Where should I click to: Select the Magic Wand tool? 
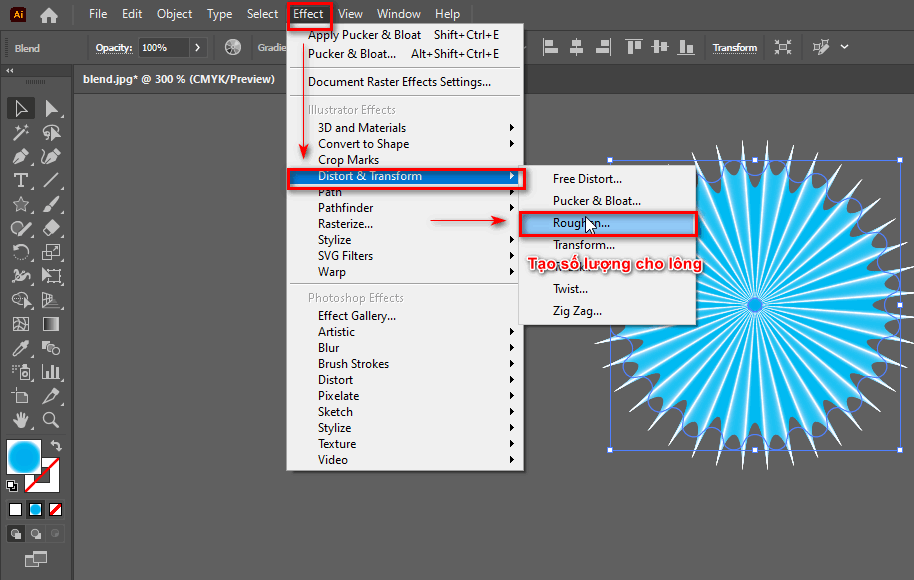20,132
